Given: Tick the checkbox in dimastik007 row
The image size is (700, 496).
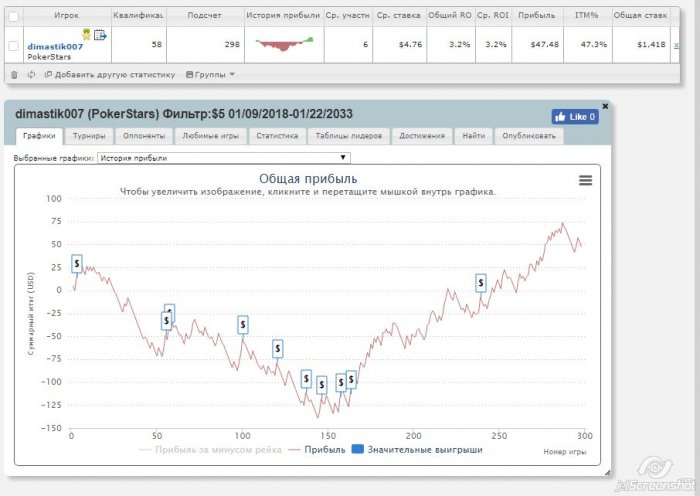Looking at the screenshot, I should (13, 46).
